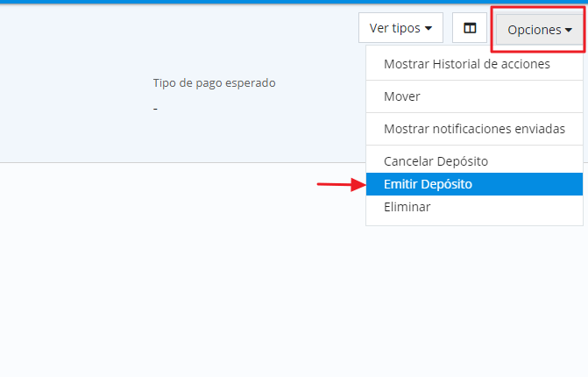Click the Tipo de pago esperado label

[214, 83]
